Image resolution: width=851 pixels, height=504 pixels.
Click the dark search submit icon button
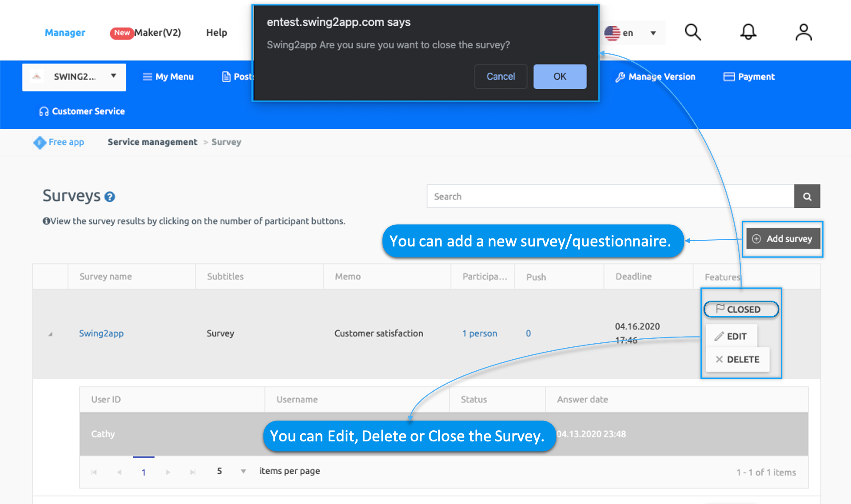click(807, 196)
